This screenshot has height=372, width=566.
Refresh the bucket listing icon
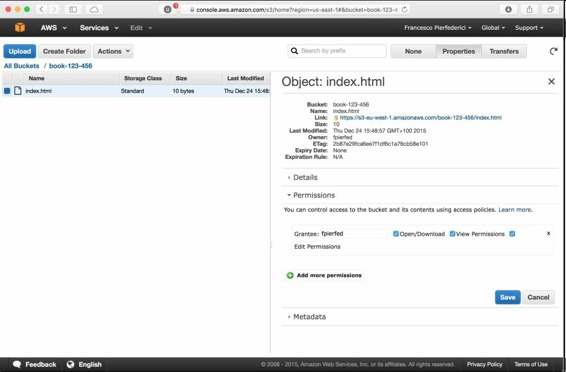coord(553,51)
